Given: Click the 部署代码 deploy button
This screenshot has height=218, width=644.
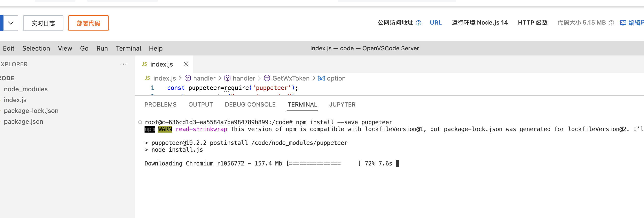Looking at the screenshot, I should coord(88,23).
